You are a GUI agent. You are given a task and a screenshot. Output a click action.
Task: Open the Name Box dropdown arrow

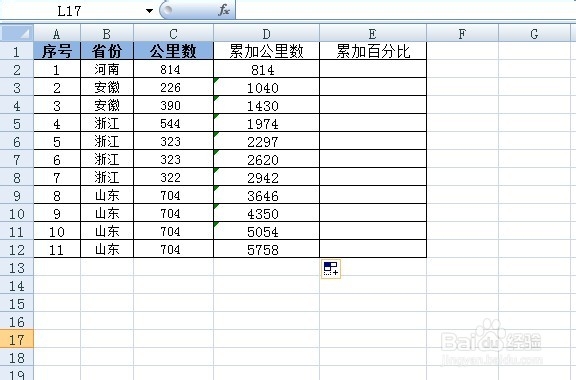click(x=149, y=11)
